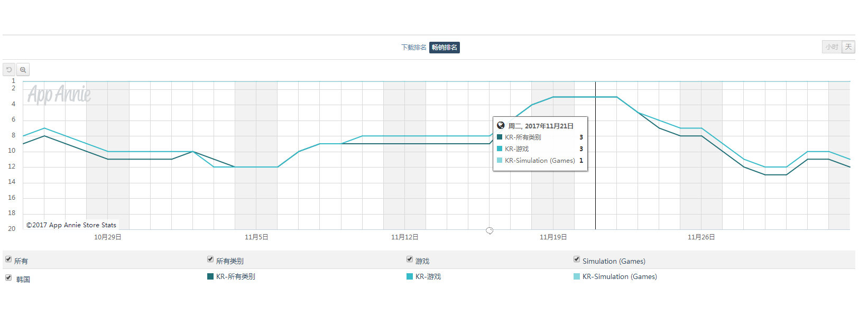Click the App Annie watermark logo

click(x=59, y=95)
